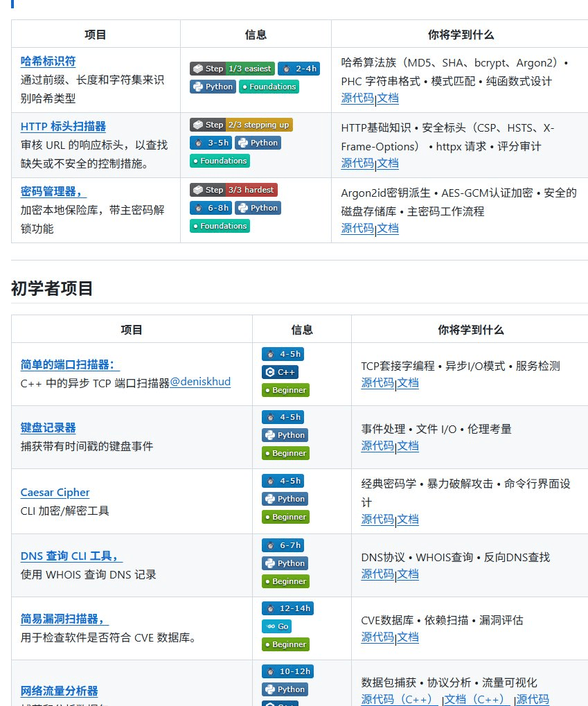This screenshot has width=588, height=706.
Task: Click Beginner badge in 键盘记录器 row
Action: (x=285, y=453)
